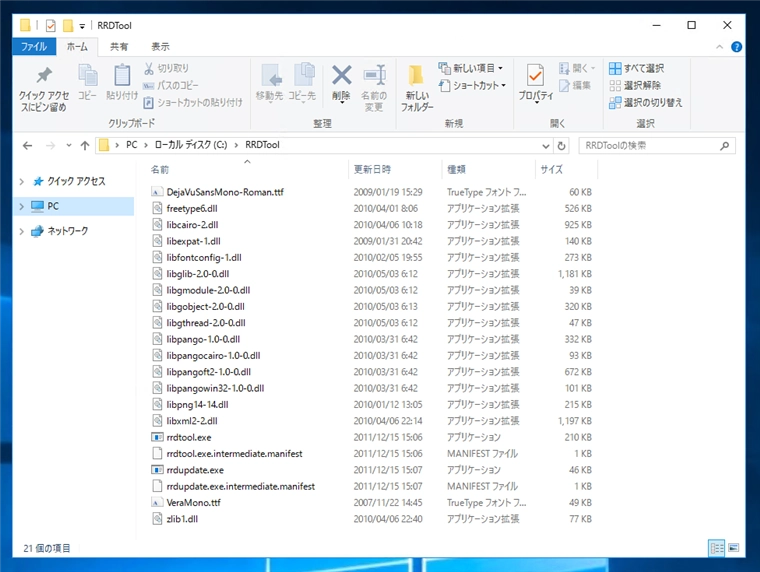This screenshot has height=572, width=760.
Task: Open address bar history dropdown
Action: [546, 146]
